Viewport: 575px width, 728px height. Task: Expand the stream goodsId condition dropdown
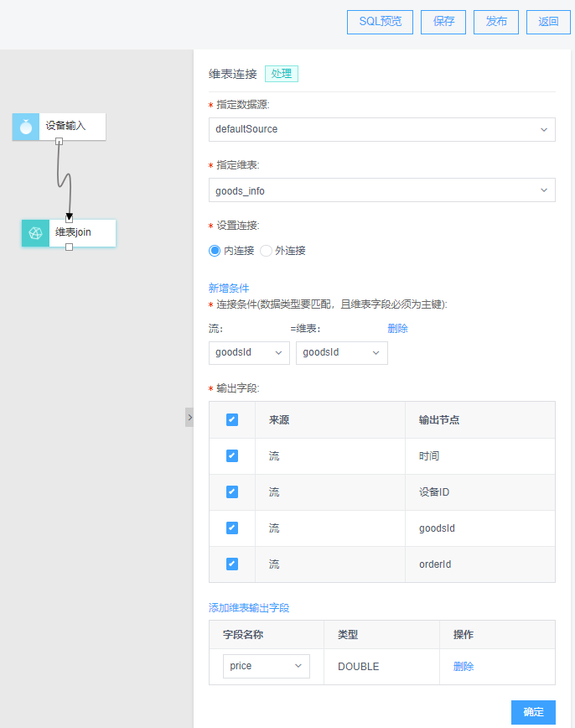(x=249, y=353)
